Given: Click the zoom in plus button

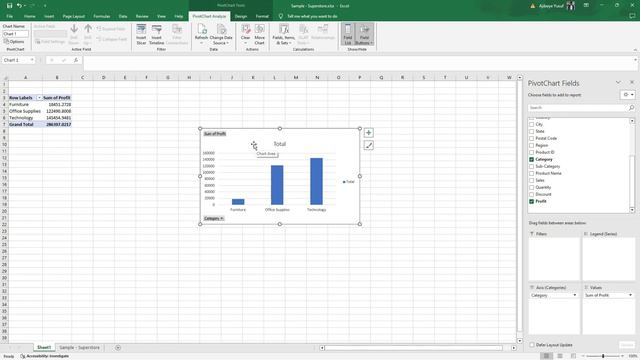Looking at the screenshot, I should tap(622, 356).
